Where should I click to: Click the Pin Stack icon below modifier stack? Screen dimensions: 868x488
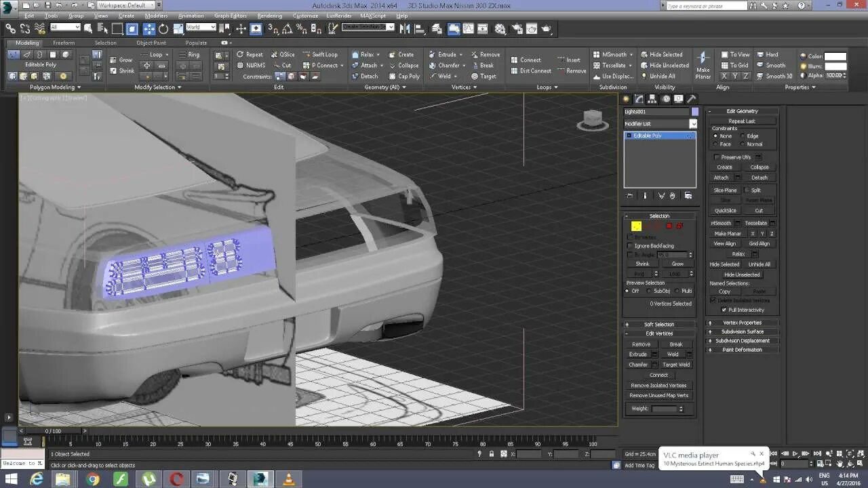pos(629,196)
